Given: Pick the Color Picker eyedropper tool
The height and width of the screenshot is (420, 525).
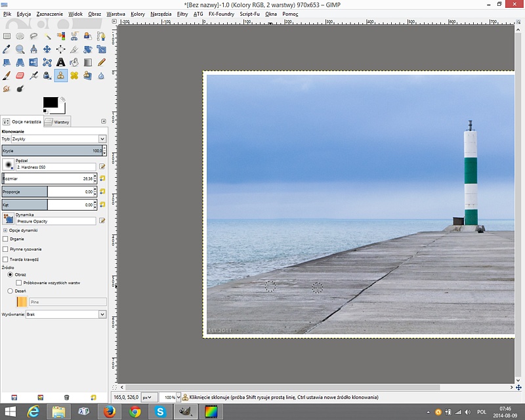Looking at the screenshot, I should click(x=7, y=49).
